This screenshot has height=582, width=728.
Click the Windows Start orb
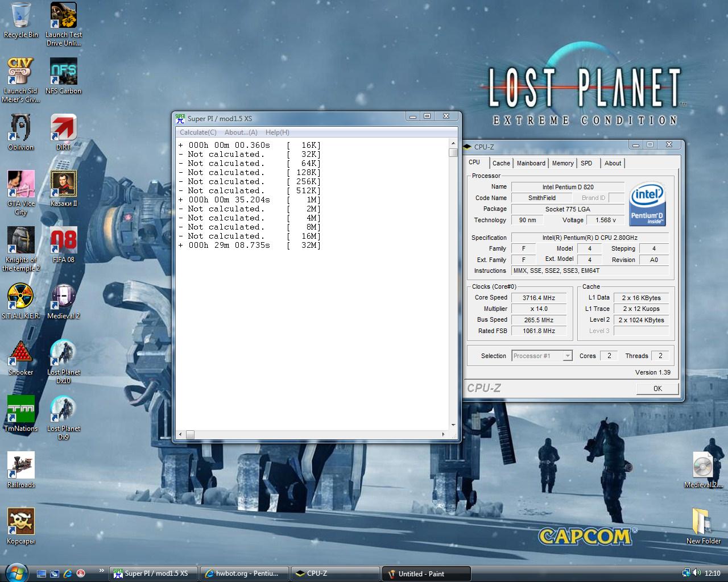coord(15,572)
